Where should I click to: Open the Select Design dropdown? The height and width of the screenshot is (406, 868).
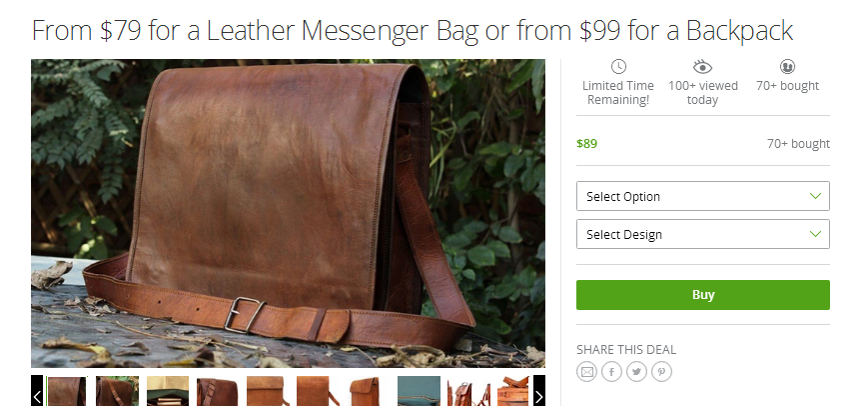pos(703,234)
